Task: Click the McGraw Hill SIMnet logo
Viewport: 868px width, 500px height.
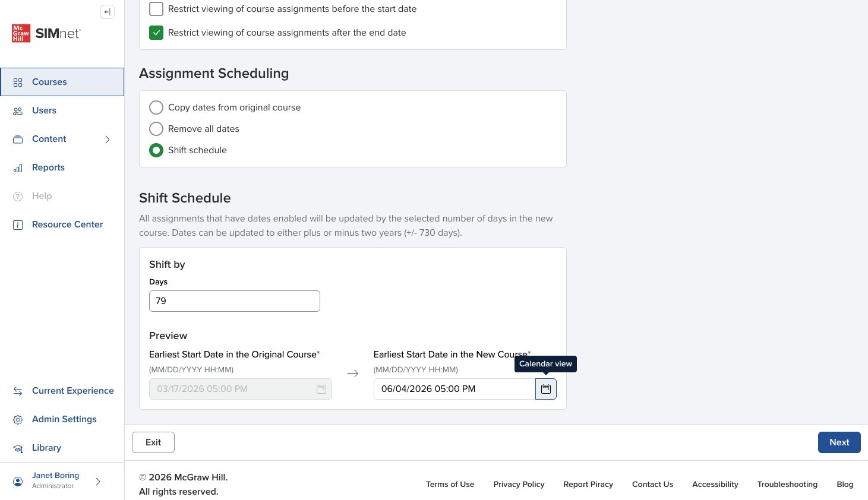Action: click(x=46, y=33)
